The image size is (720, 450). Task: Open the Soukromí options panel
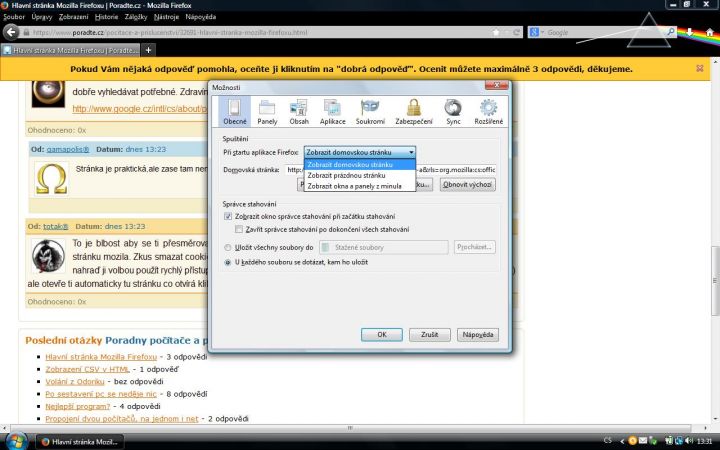(x=370, y=112)
